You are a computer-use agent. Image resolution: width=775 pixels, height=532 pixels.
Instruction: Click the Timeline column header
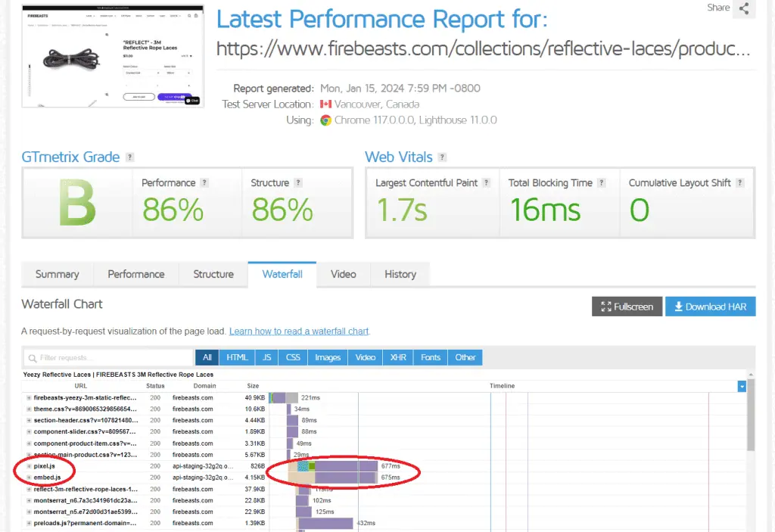tap(503, 386)
